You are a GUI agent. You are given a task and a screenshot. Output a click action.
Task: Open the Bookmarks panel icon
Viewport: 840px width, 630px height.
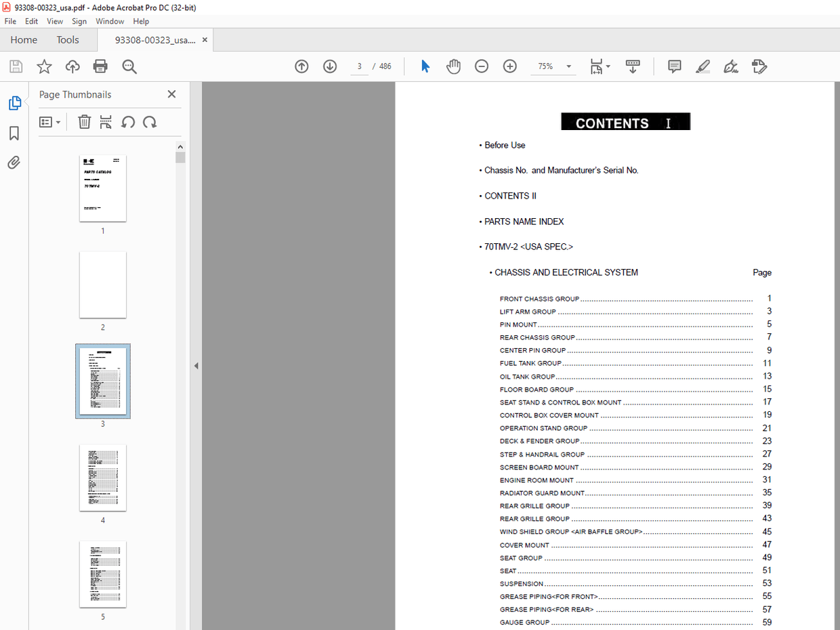click(14, 133)
